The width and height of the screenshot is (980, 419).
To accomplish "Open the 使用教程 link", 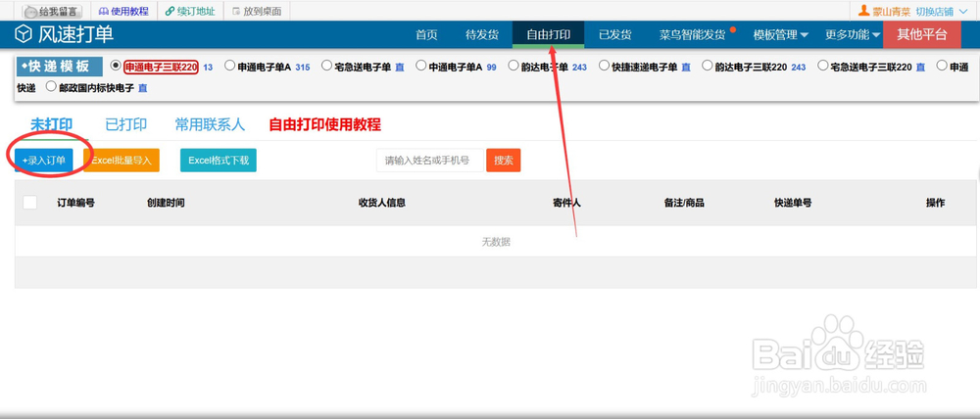I will point(123,11).
